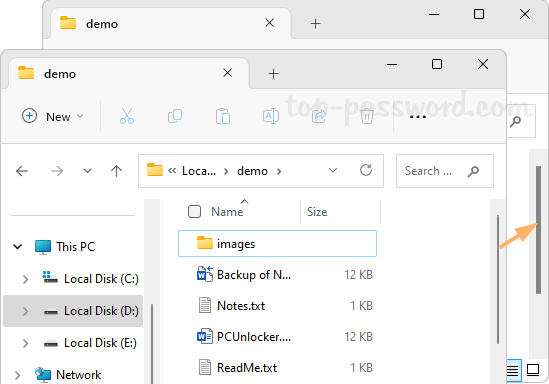This screenshot has width=549, height=384.
Task: Open the See more ellipsis menu
Action: click(417, 117)
